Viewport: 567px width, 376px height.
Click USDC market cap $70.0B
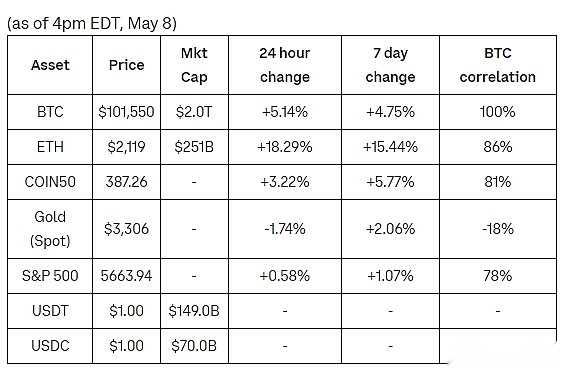pos(194,346)
